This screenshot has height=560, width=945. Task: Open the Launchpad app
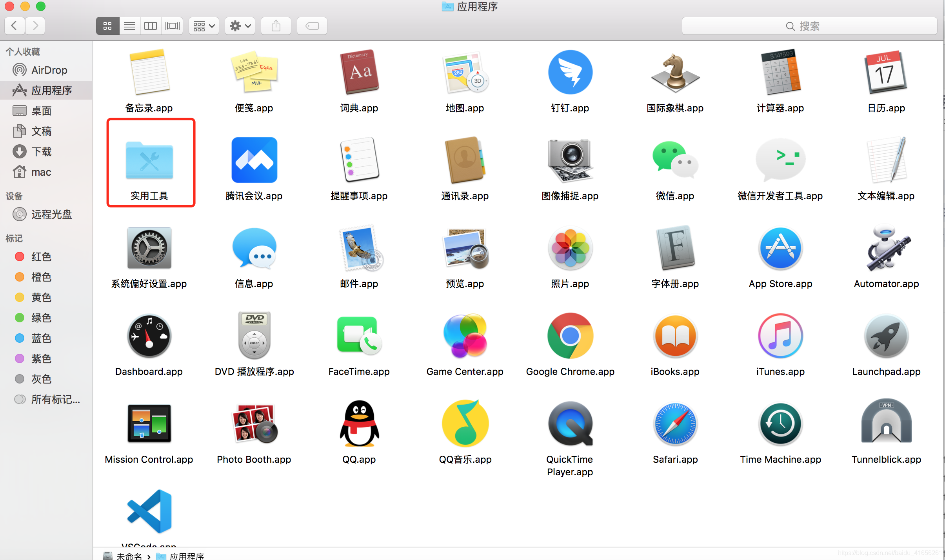pyautogui.click(x=886, y=336)
